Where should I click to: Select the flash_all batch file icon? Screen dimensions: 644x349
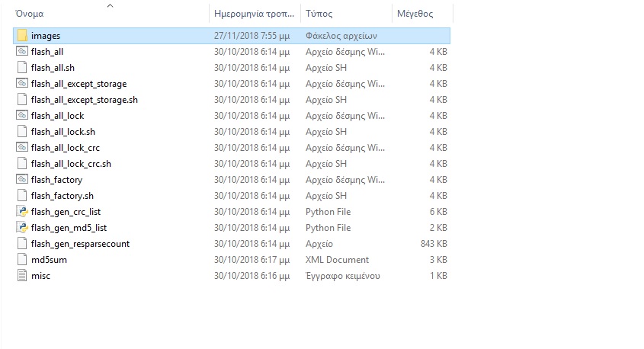[22, 52]
